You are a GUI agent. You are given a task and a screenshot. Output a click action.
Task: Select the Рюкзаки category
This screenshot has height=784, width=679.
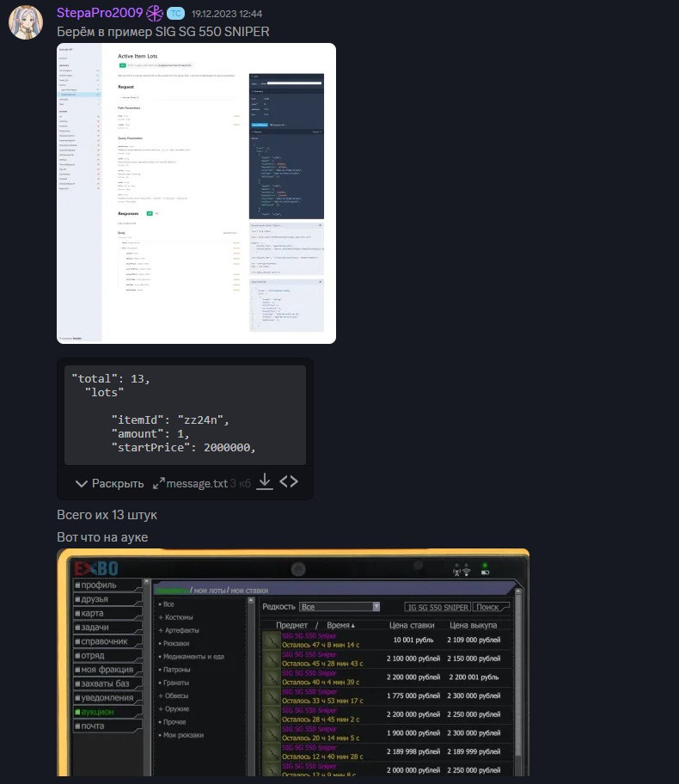pos(174,644)
